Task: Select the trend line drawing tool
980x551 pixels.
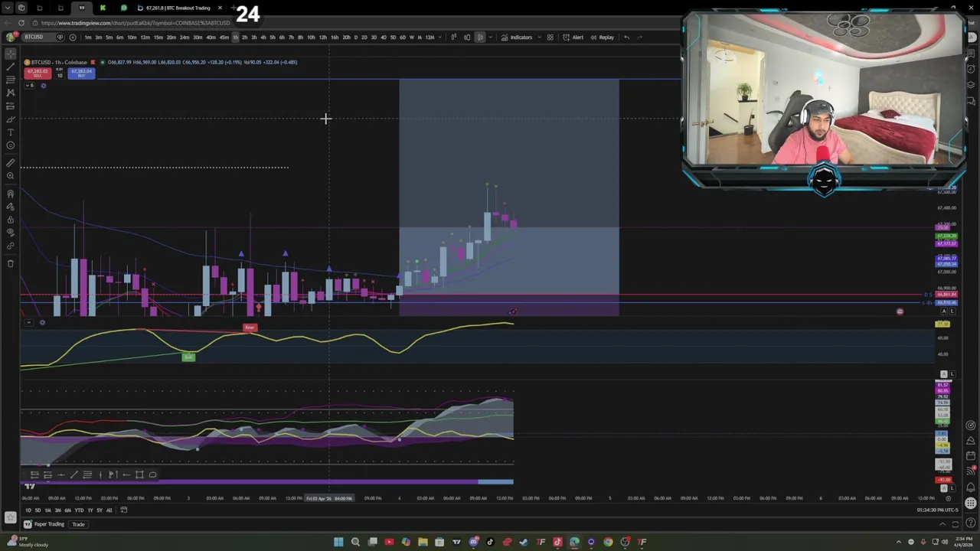Action: coord(10,67)
